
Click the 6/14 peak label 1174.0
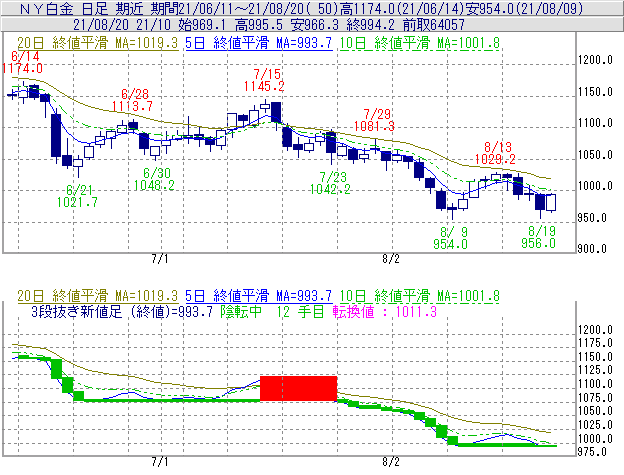[x=22, y=69]
